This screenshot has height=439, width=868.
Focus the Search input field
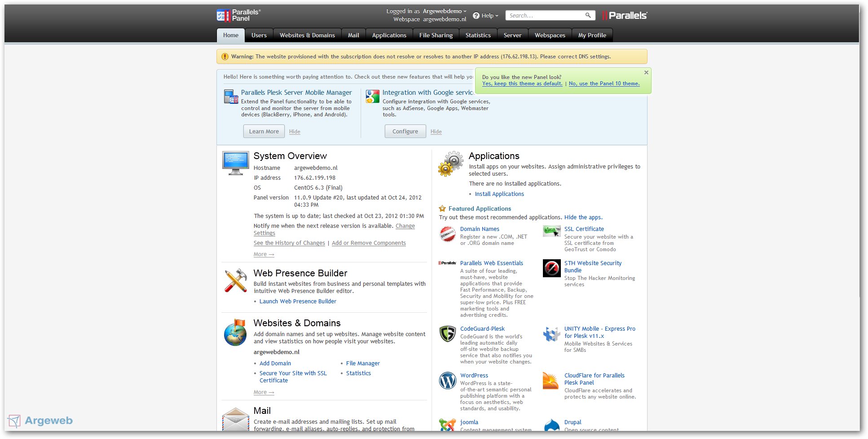tap(545, 15)
